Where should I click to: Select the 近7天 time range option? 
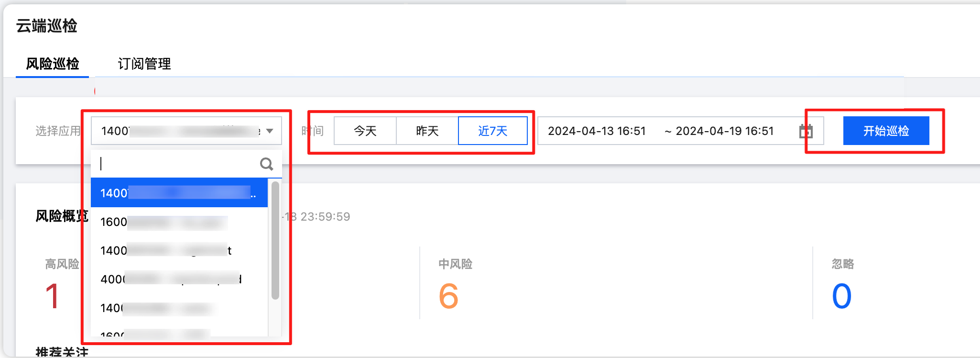[492, 131]
